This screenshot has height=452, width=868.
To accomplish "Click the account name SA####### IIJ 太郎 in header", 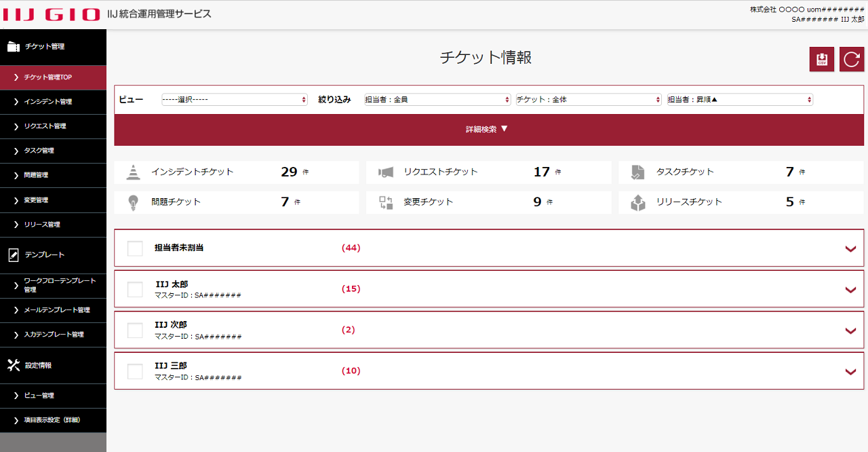I will point(828,20).
